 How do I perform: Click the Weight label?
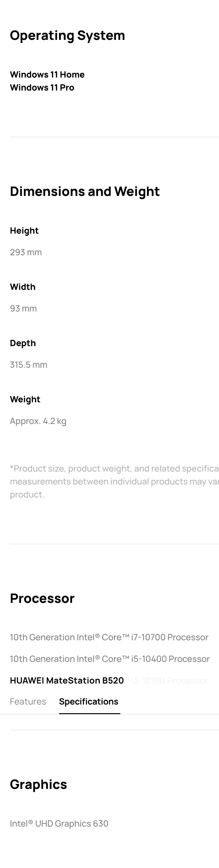25,400
